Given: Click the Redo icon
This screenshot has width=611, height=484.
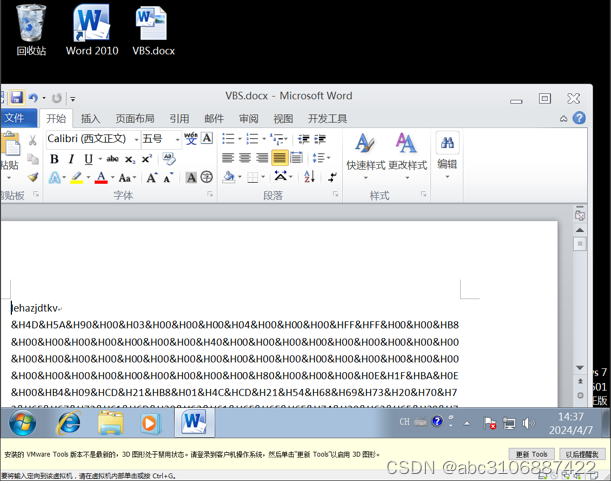Looking at the screenshot, I should (x=57, y=98).
